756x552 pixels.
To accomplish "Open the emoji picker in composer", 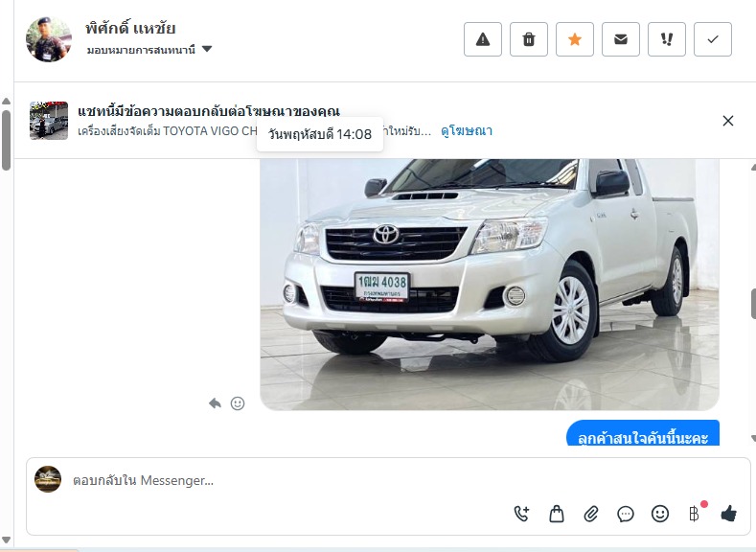I will click(660, 514).
